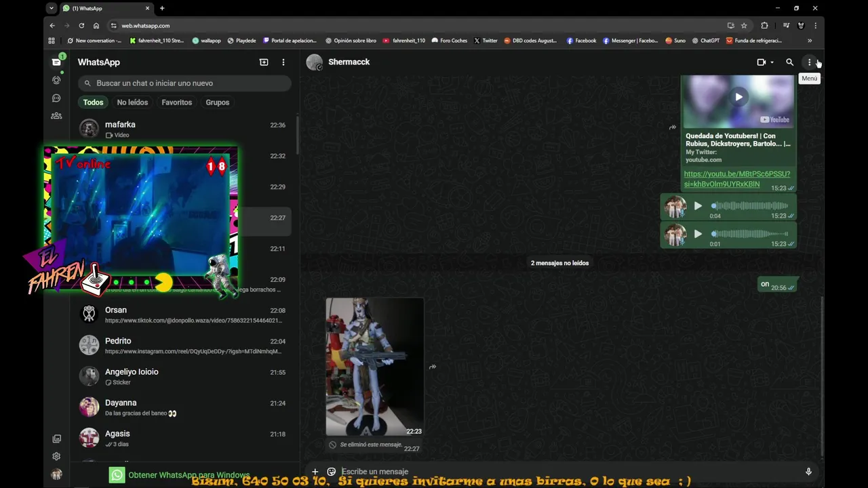Play the YouTube video preview thumbnail
The width and height of the screenshot is (868, 488).
pyautogui.click(x=738, y=97)
